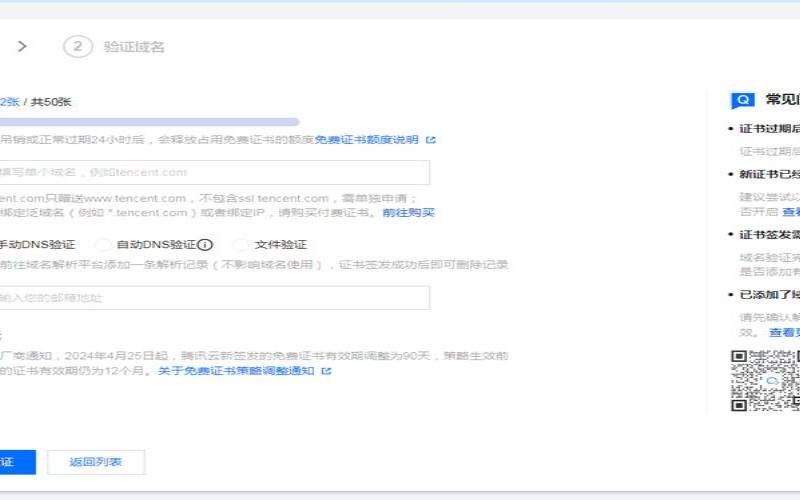Click the QR code image

[x=765, y=381]
